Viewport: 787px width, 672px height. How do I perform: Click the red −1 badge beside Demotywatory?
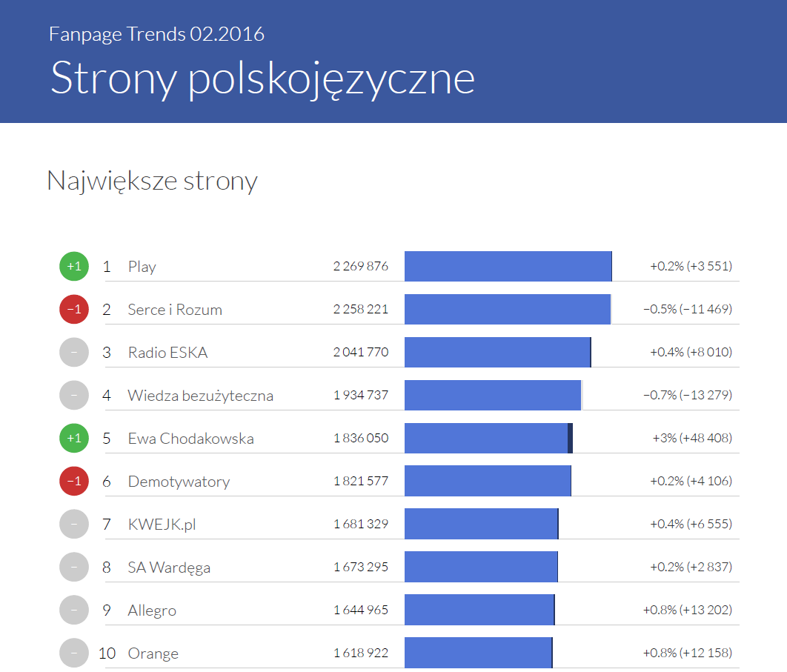tap(74, 481)
